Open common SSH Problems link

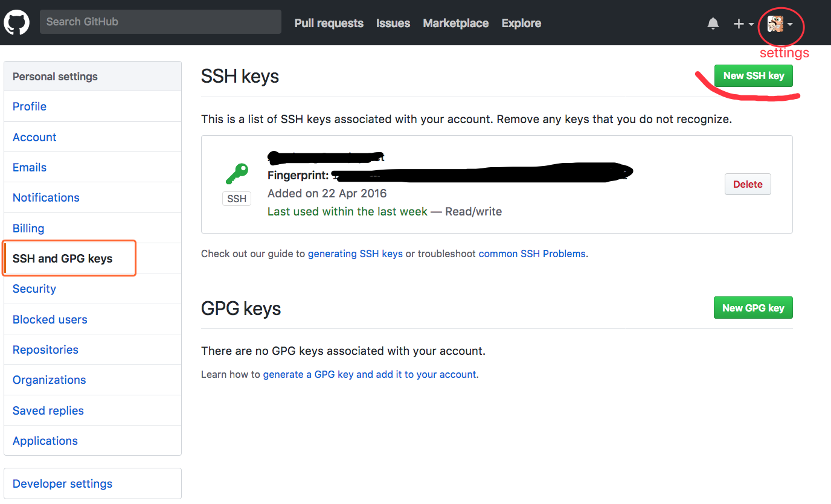(532, 254)
